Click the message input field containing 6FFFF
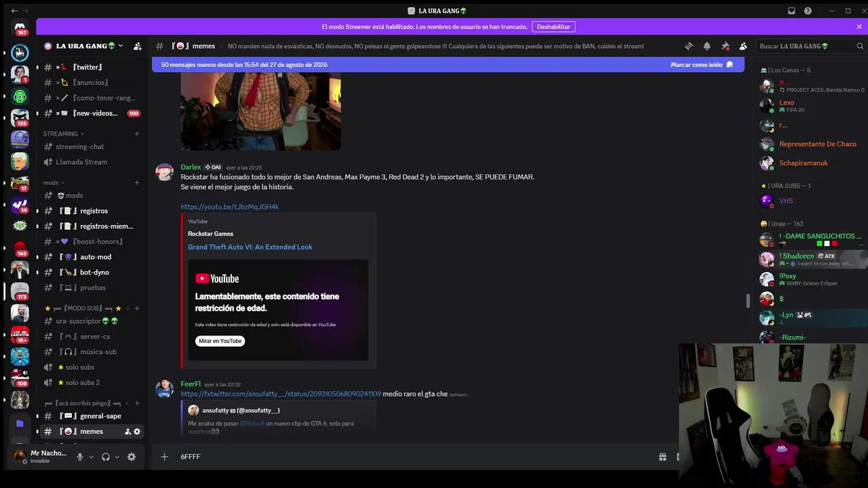Viewport: 868px width, 488px height. click(x=414, y=457)
